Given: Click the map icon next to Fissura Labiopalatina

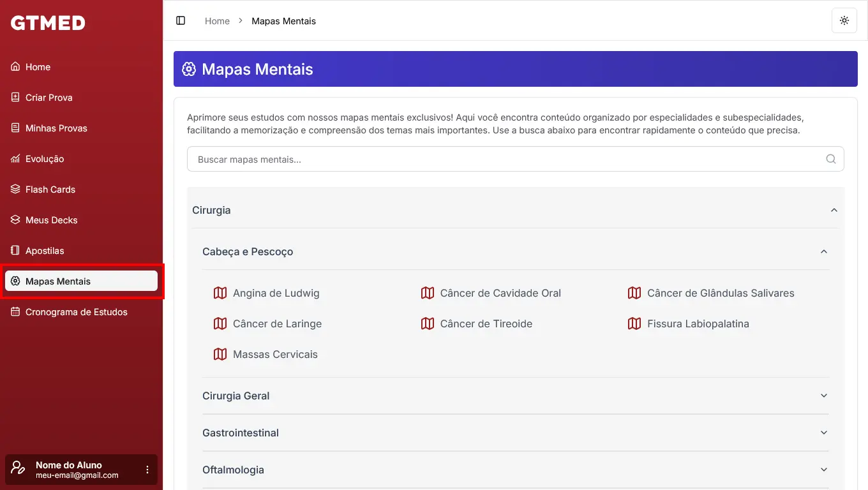Looking at the screenshot, I should pyautogui.click(x=634, y=324).
